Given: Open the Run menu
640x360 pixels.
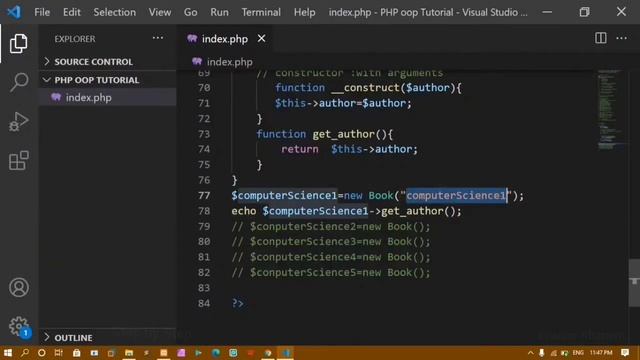Looking at the screenshot, I should 220,12.
